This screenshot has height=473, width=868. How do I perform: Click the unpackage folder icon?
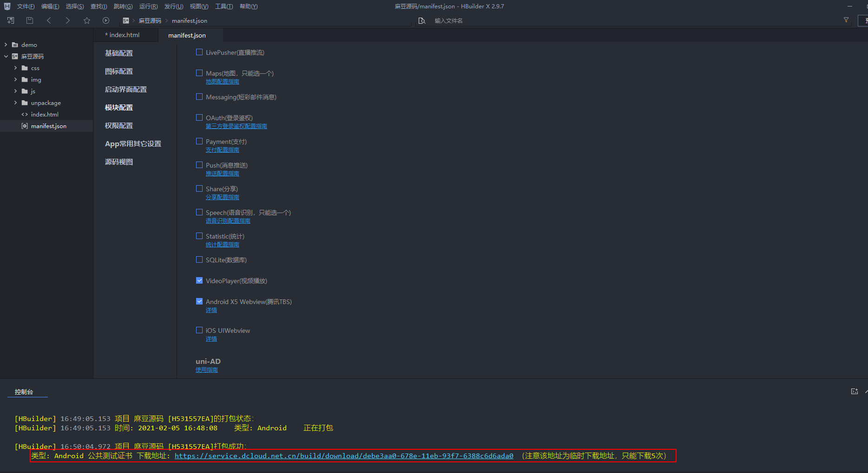(25, 103)
